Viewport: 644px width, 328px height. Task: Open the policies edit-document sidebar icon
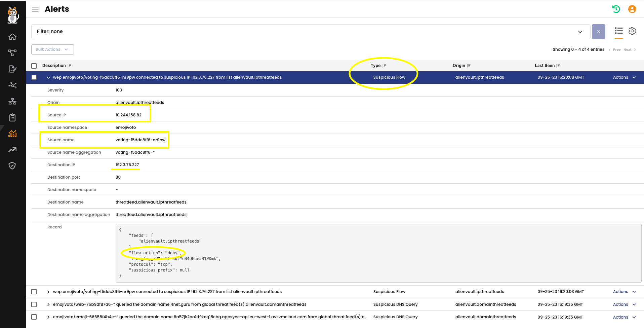[x=12, y=69]
